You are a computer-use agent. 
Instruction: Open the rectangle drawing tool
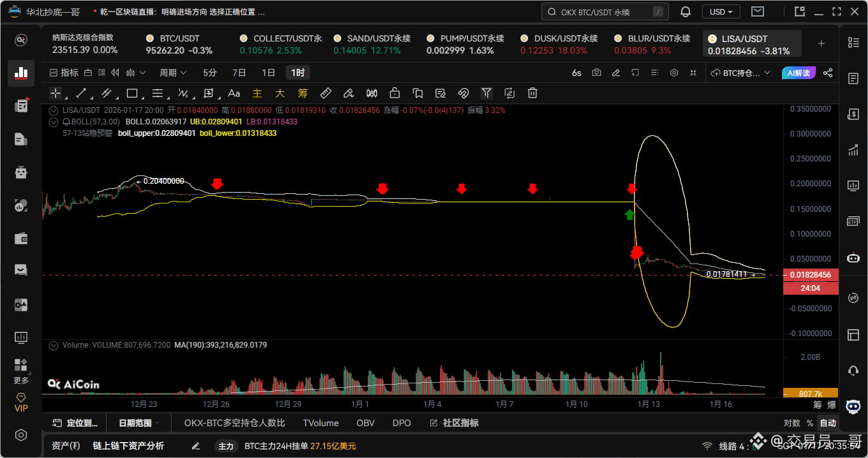[x=132, y=93]
